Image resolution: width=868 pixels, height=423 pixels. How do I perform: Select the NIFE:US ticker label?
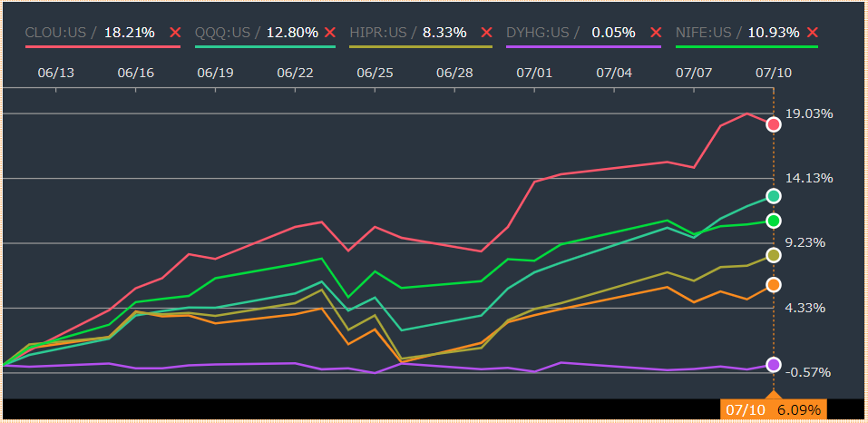(x=704, y=33)
